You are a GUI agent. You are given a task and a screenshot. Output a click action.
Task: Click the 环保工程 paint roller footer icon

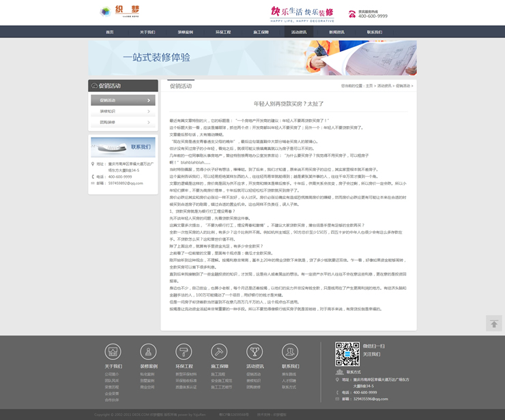coord(184,352)
